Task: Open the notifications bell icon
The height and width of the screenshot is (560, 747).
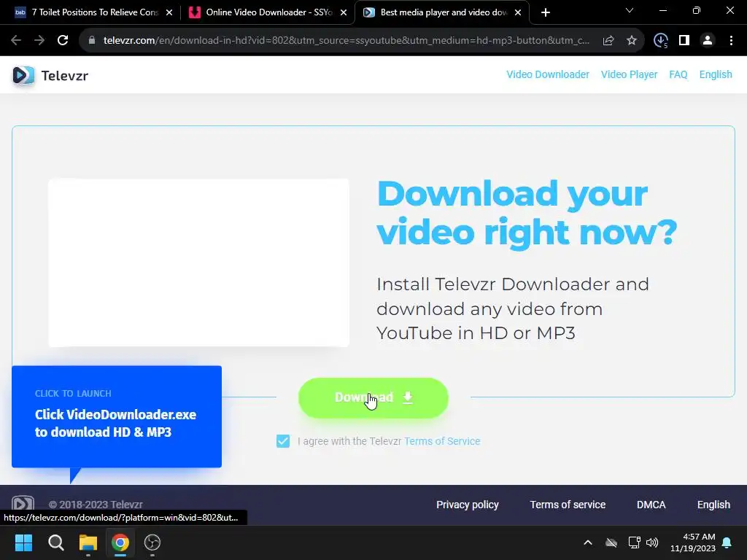Action: (x=727, y=542)
